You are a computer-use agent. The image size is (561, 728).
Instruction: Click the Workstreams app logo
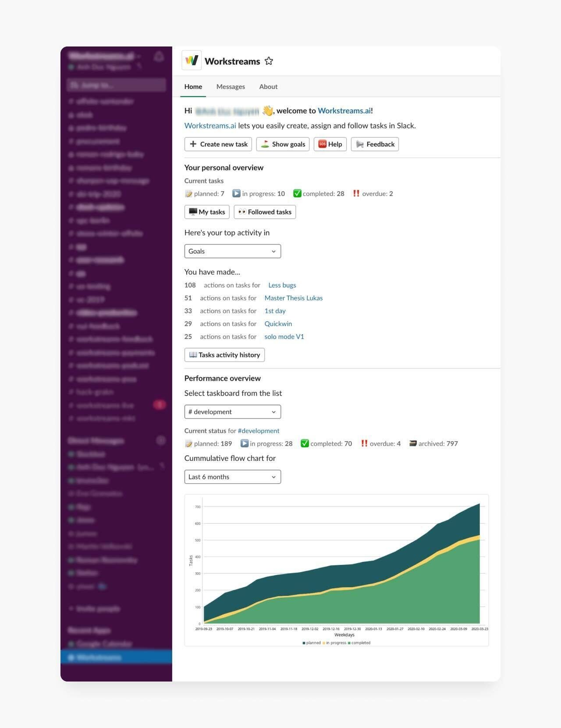point(192,61)
